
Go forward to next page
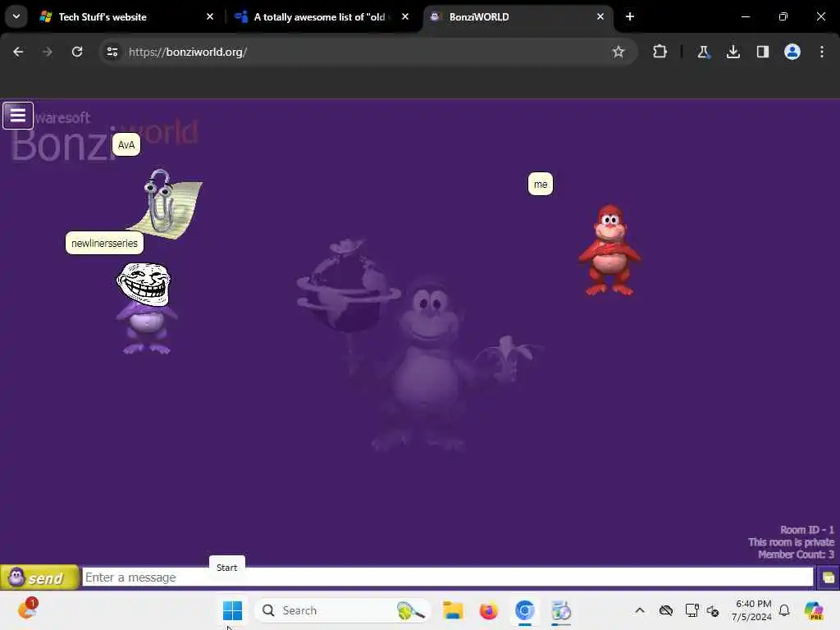coord(47,52)
